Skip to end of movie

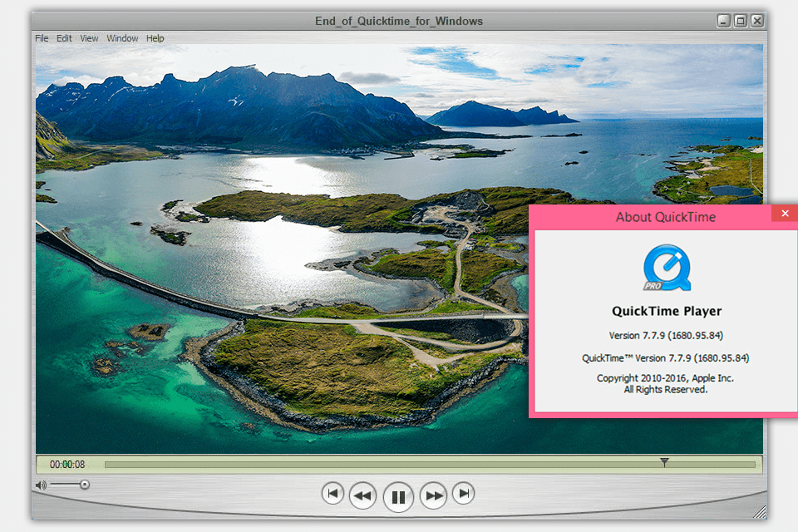[x=464, y=493]
